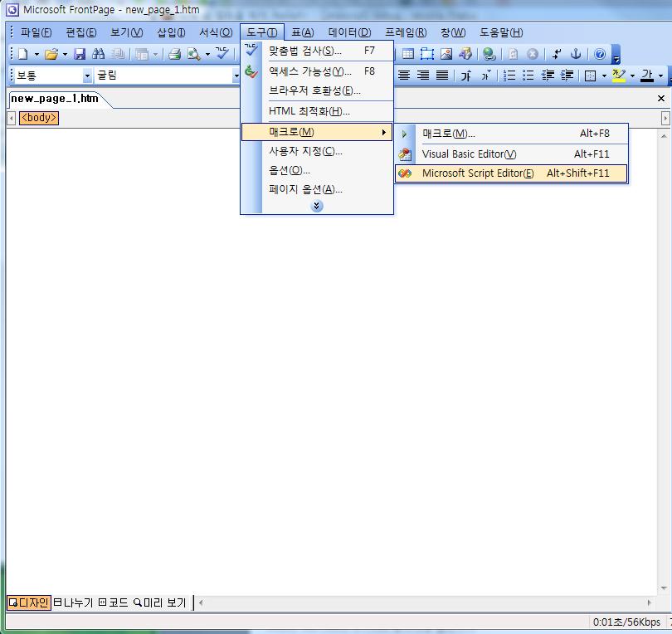Expand the New page dropdown arrow
Screen dimensions: 672x634
tap(37, 55)
